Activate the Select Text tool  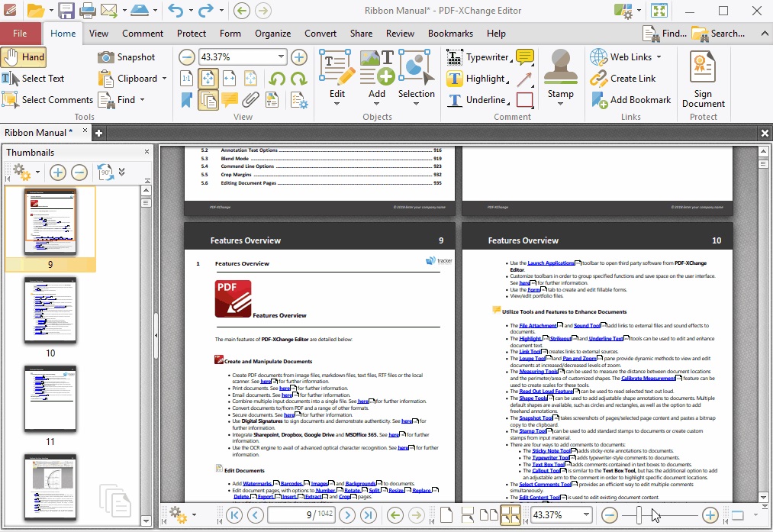click(x=33, y=79)
